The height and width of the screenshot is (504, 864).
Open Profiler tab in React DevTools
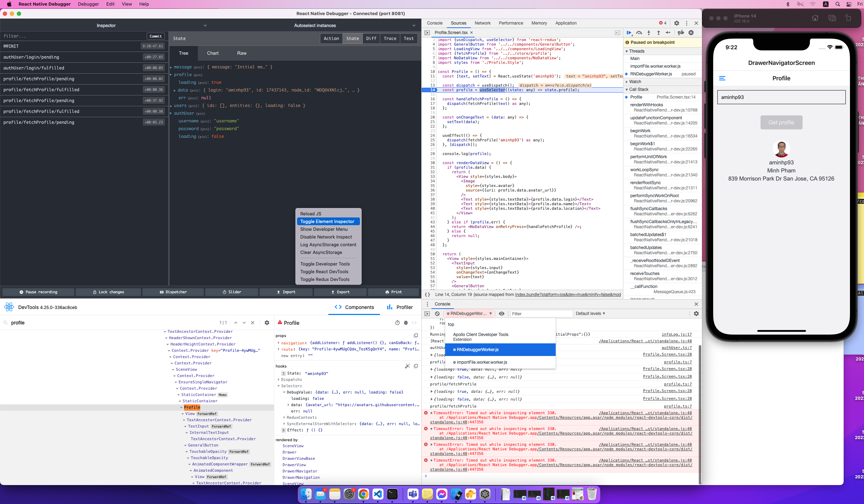(x=400, y=307)
